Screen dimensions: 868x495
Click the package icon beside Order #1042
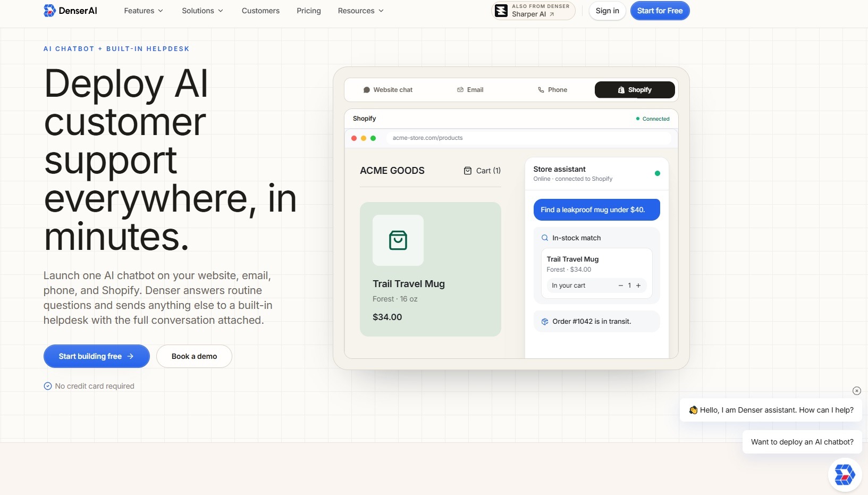coord(545,322)
